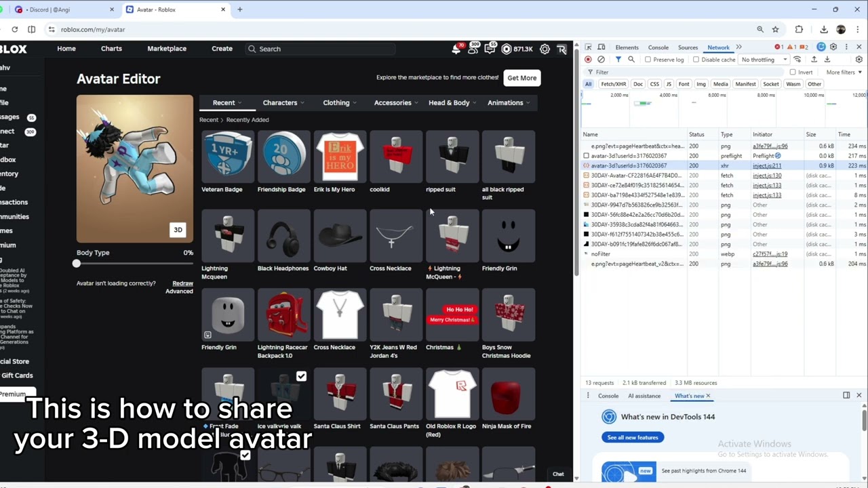Open Chrome downloads icon
868x488 pixels.
(823, 29)
